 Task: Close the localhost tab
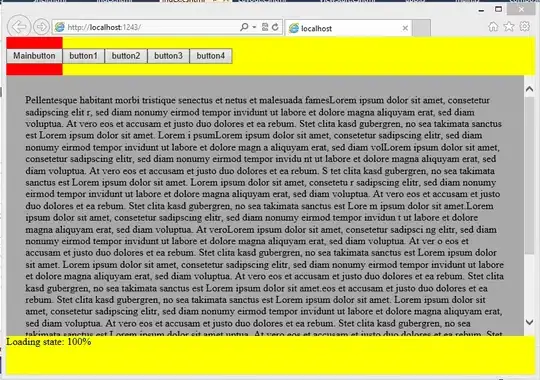click(x=405, y=28)
